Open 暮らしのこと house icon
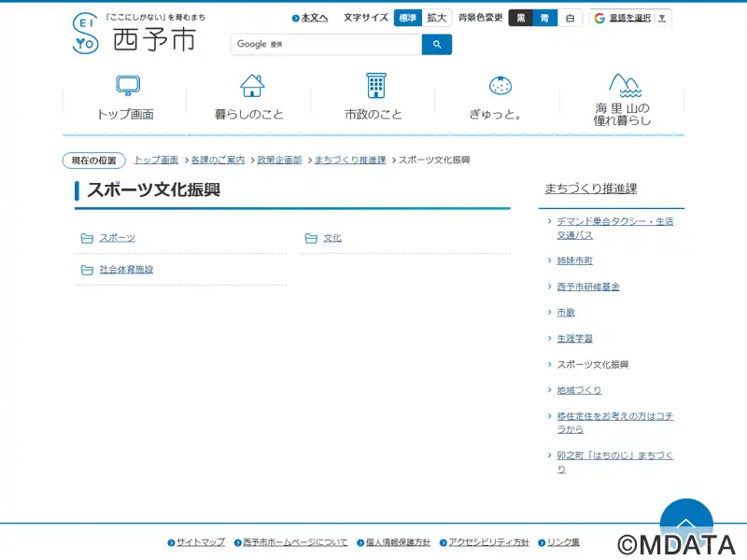Viewport: 747px width, 560px height. coord(251,86)
